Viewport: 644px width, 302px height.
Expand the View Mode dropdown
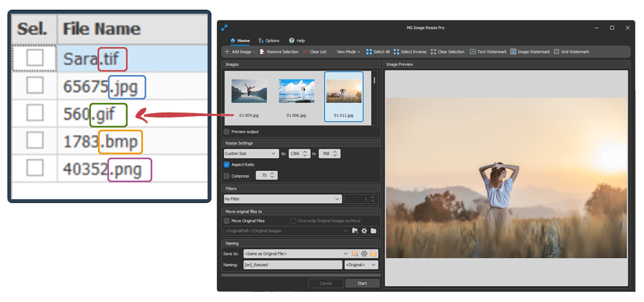[348, 52]
